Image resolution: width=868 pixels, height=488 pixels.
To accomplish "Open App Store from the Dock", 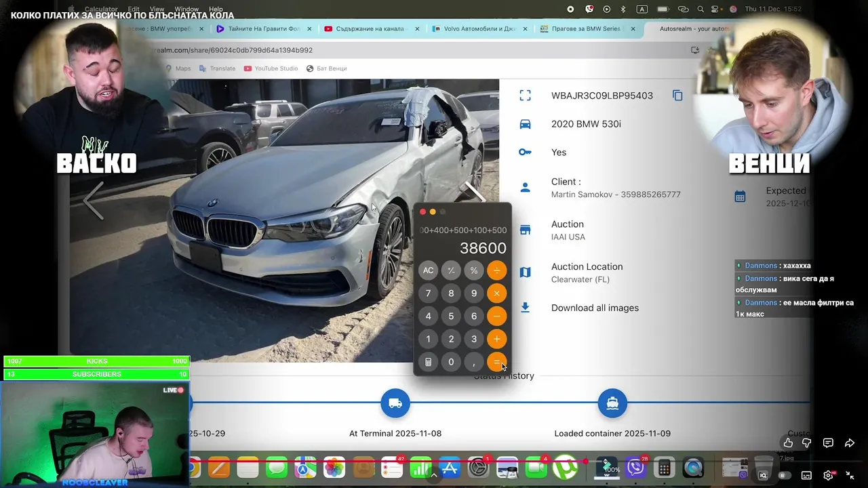I will tap(450, 468).
